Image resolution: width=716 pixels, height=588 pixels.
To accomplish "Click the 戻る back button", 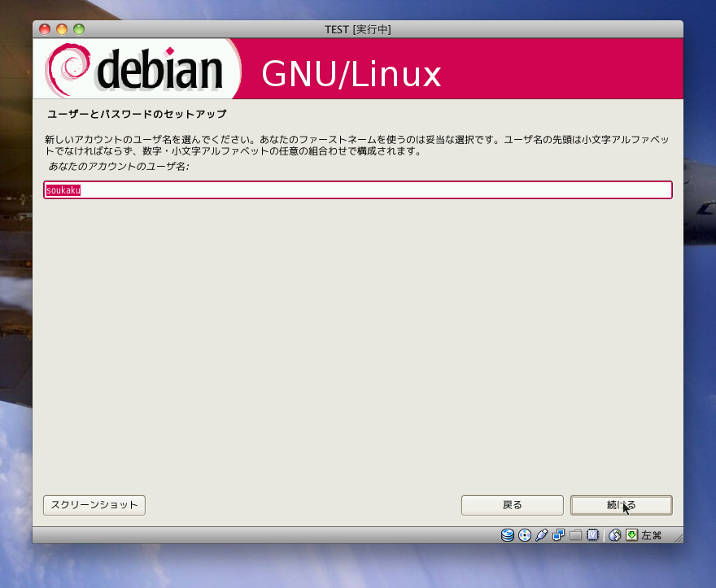I will 513,505.
